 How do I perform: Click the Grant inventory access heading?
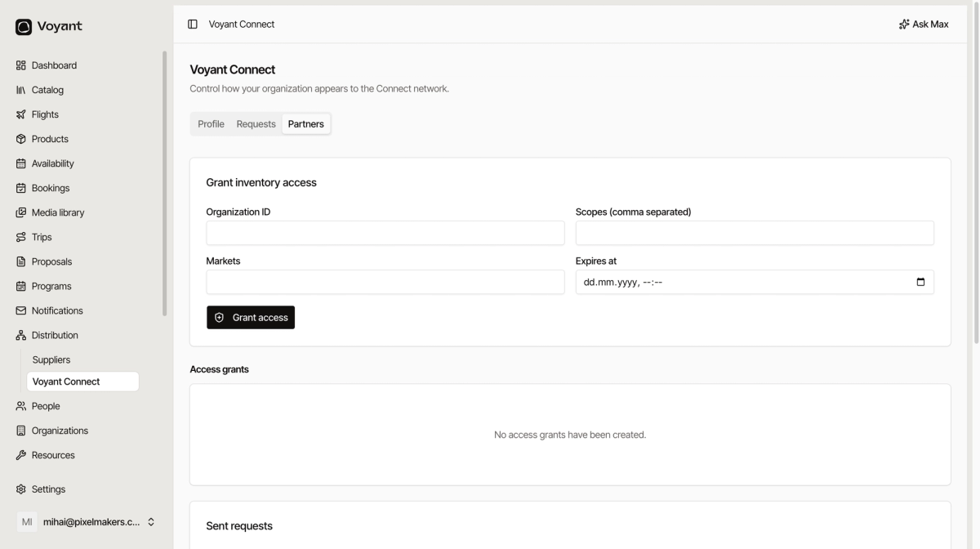point(261,183)
